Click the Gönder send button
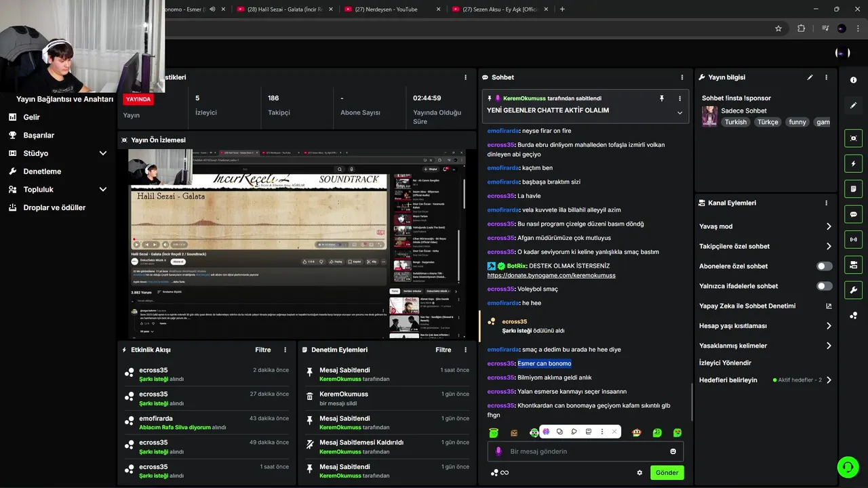Viewport: 868px width, 488px height. (667, 472)
